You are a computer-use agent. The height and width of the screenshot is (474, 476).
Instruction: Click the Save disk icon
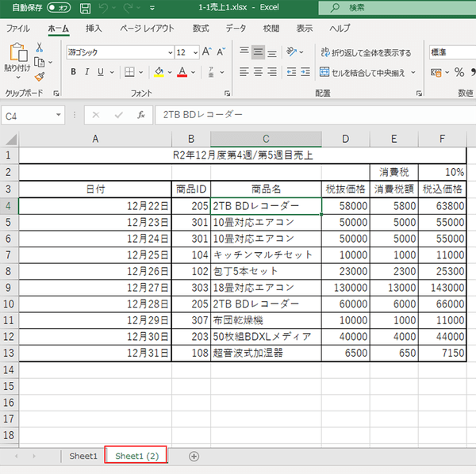coord(85,8)
